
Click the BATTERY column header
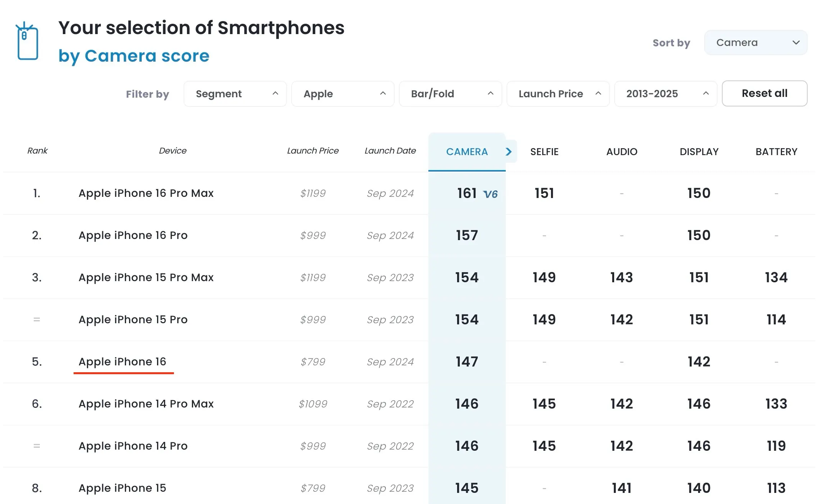pos(776,152)
